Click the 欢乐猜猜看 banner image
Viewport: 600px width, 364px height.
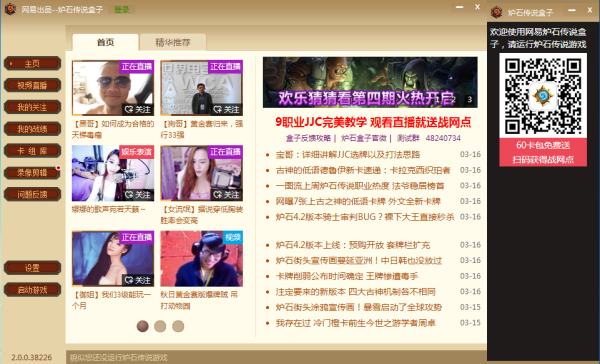tap(370, 82)
